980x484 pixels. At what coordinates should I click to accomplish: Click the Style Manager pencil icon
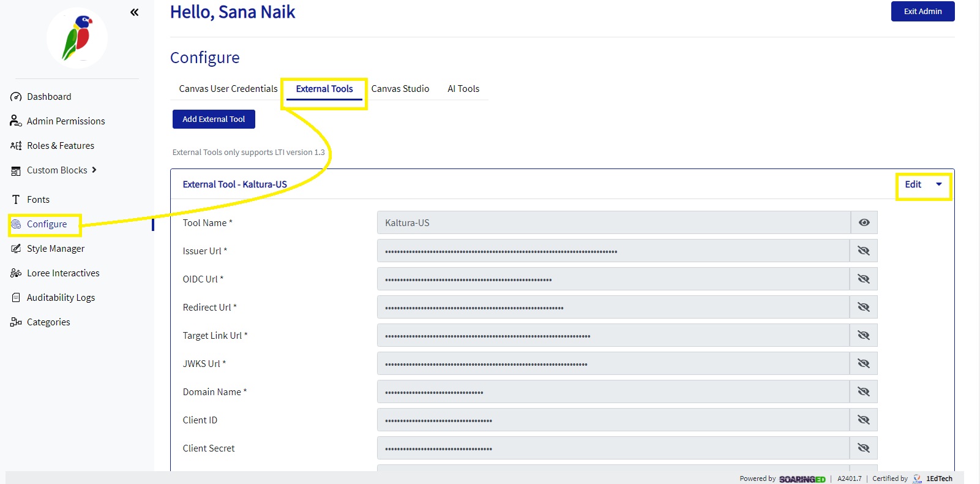click(16, 249)
